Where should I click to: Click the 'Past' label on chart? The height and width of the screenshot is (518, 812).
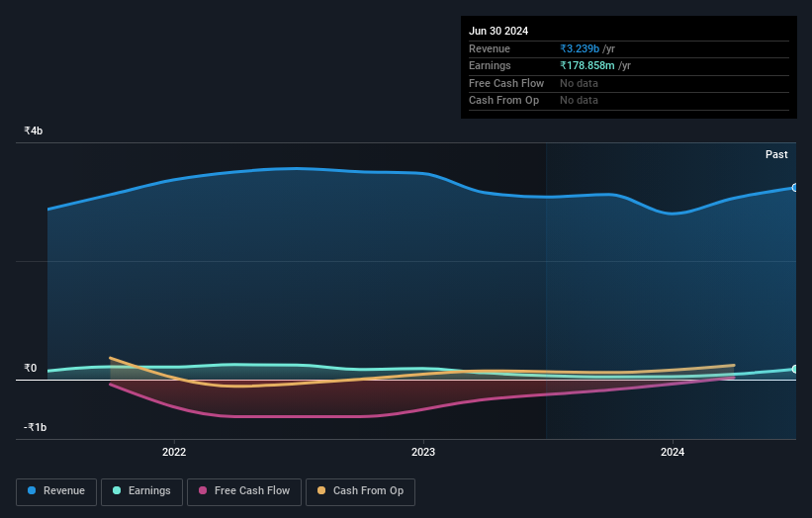pos(776,154)
